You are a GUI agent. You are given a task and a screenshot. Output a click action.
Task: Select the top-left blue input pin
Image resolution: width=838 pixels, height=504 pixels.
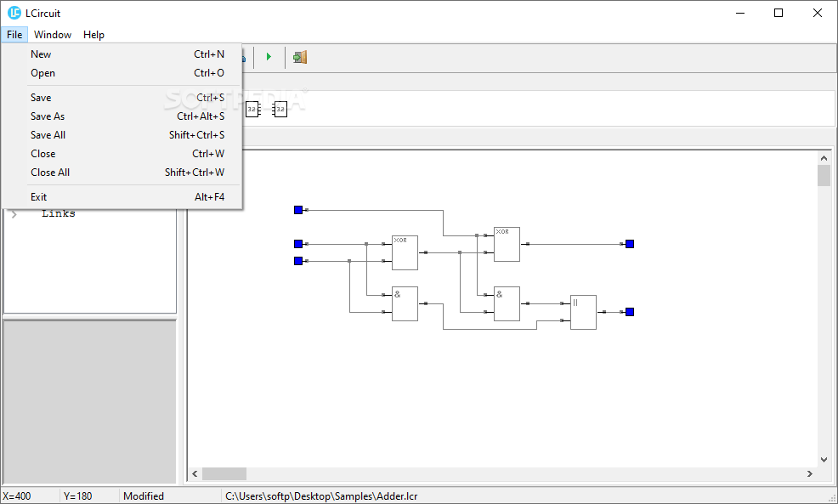(x=298, y=210)
